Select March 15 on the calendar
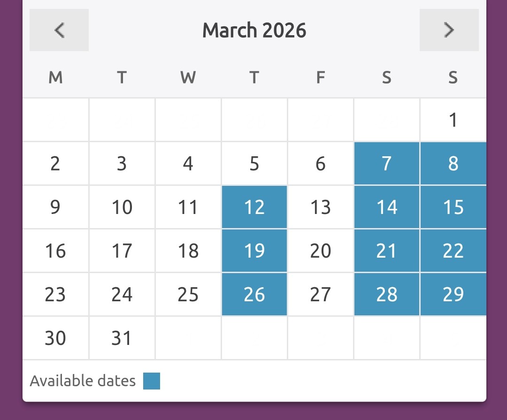 click(x=453, y=207)
